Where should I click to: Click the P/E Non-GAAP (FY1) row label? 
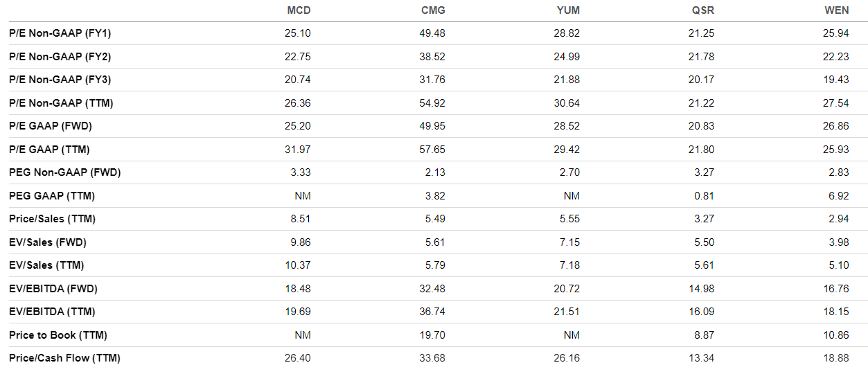tap(60, 33)
